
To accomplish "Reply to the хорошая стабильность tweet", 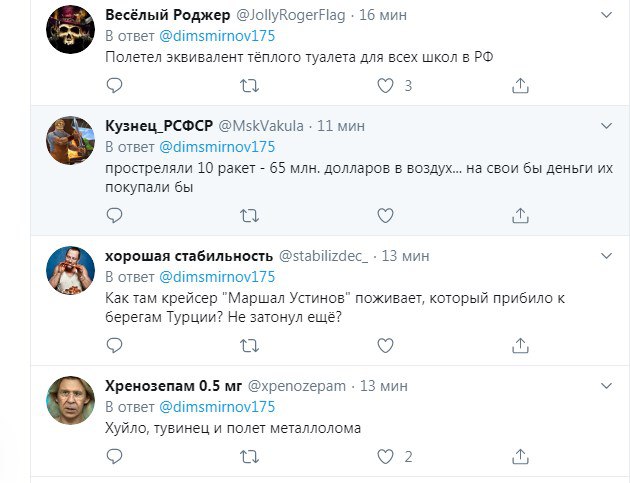I will coord(114,345).
